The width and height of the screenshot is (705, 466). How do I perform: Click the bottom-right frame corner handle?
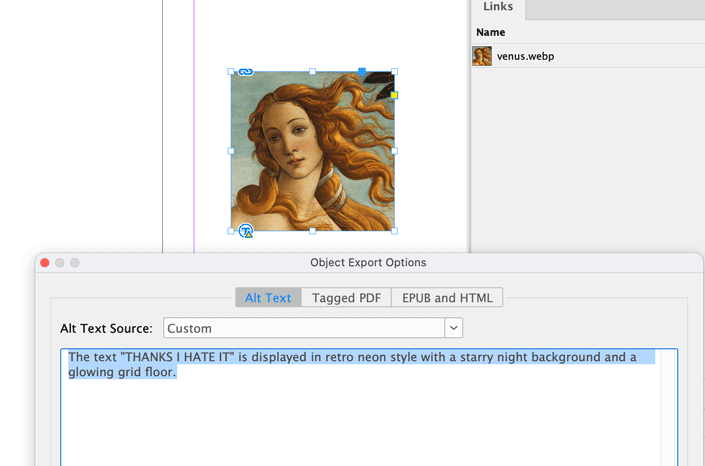[x=394, y=231]
